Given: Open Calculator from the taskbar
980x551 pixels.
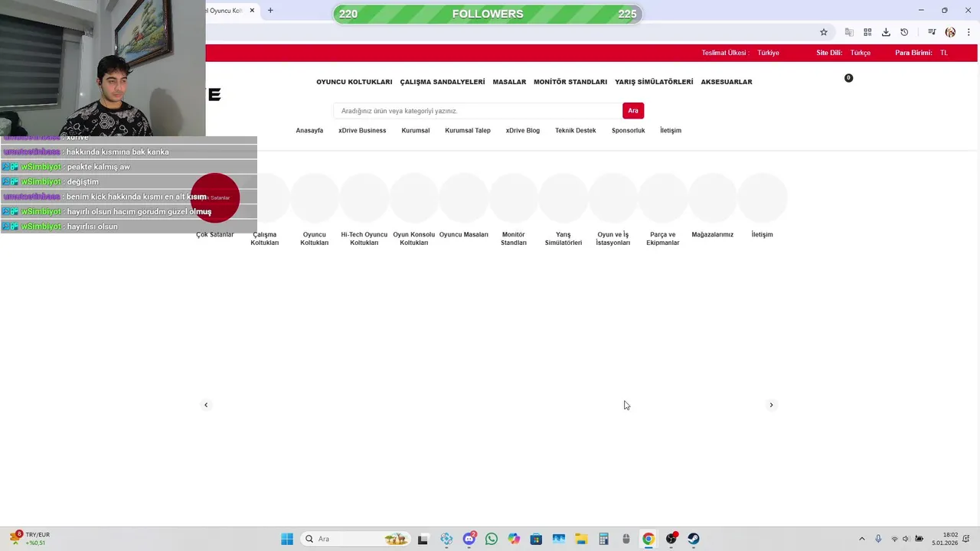Looking at the screenshot, I should pos(603,539).
